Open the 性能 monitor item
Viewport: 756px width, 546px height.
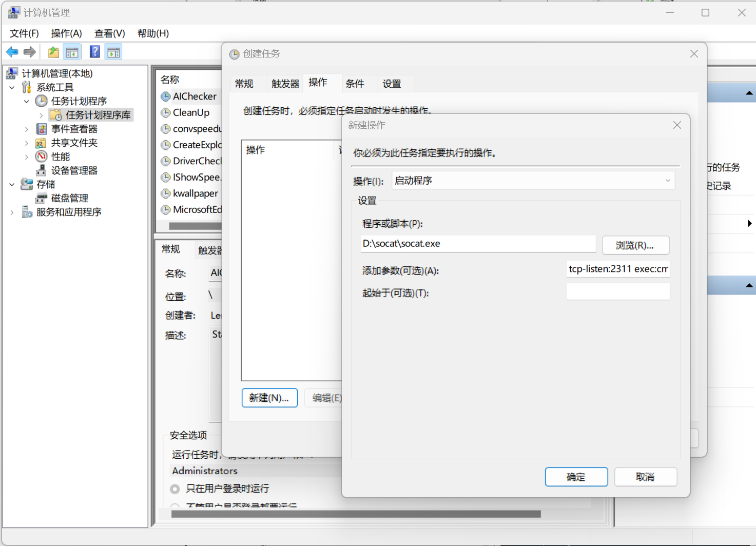(60, 156)
